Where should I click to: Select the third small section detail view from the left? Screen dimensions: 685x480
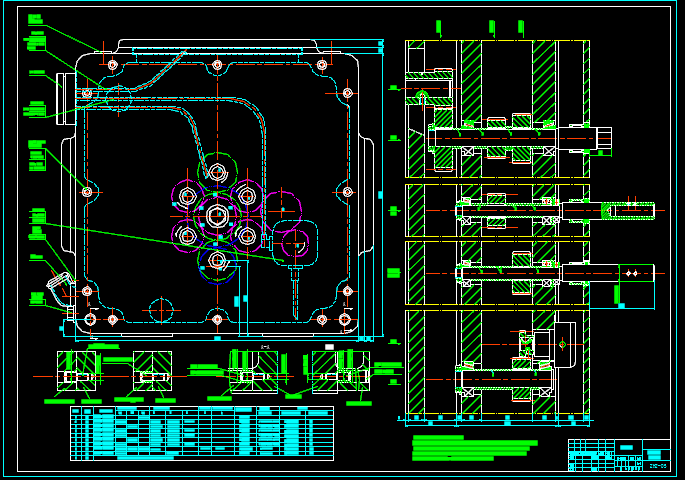254,372
